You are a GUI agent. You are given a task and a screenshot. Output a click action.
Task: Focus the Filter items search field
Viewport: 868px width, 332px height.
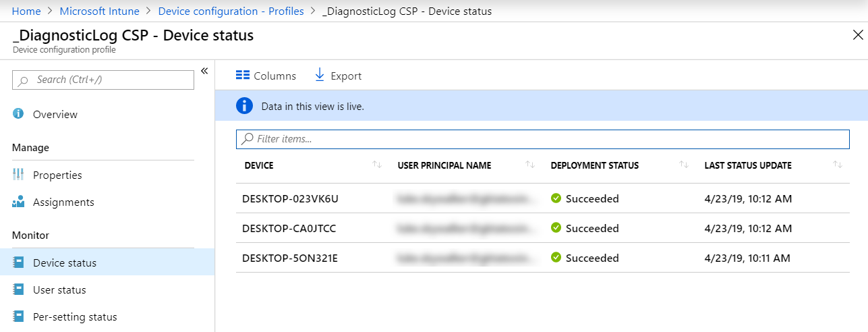[x=542, y=139]
